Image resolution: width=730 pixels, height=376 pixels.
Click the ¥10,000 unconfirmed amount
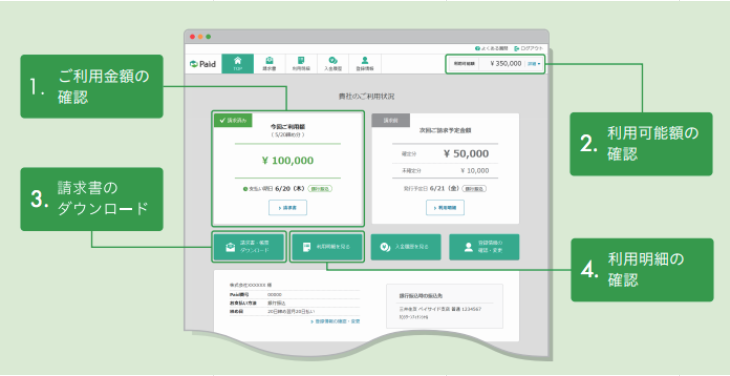click(474, 170)
